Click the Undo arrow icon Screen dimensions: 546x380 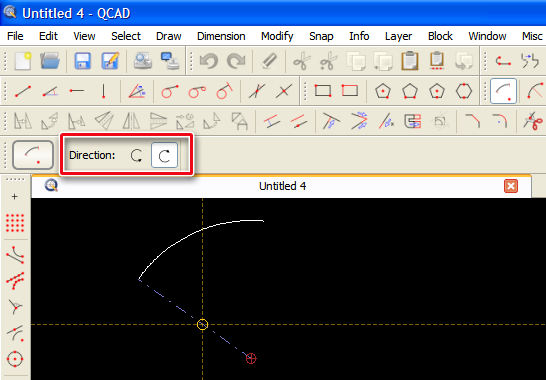[x=209, y=61]
